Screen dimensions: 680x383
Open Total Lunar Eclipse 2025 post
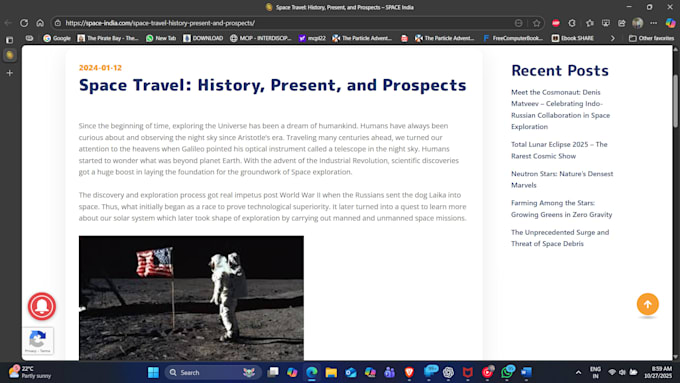click(559, 150)
